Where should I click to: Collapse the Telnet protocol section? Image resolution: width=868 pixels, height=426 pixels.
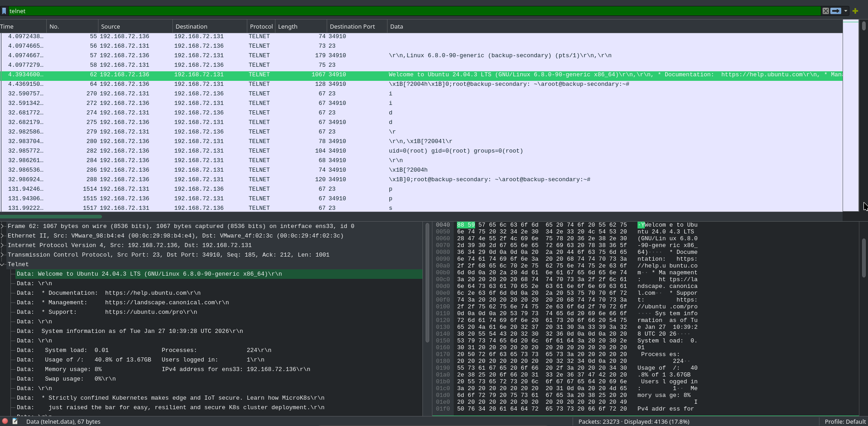3,264
